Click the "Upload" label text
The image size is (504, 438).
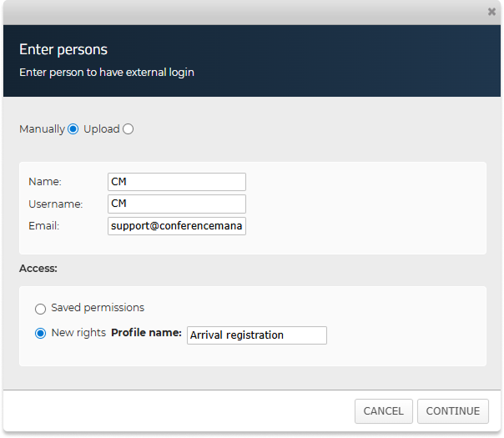(102, 129)
